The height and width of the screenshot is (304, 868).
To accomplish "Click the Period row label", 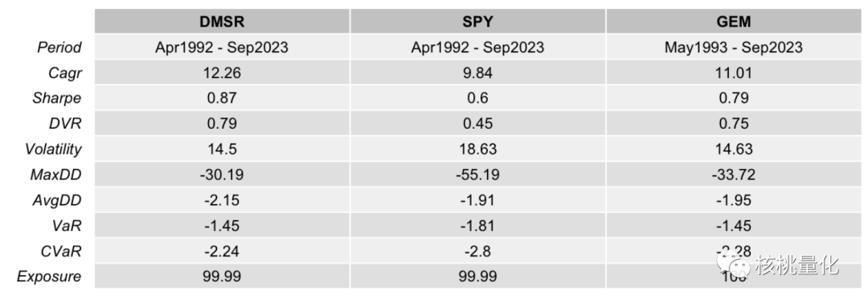I will (x=59, y=47).
